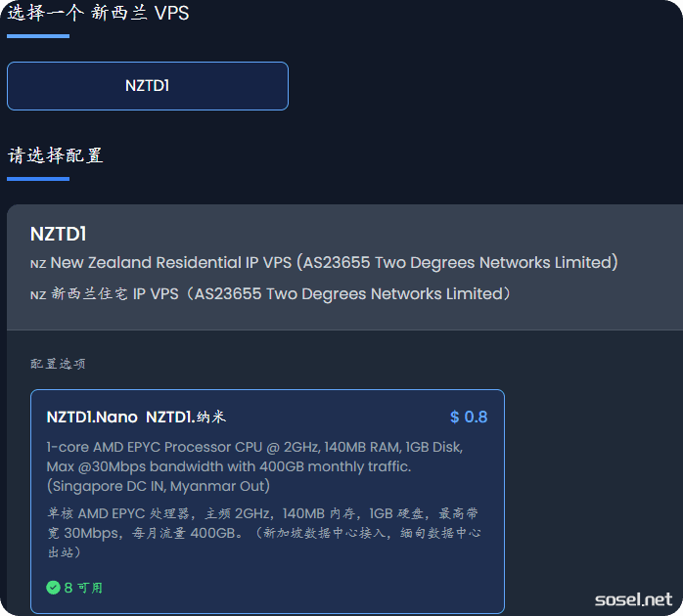The width and height of the screenshot is (683, 616).
Task: Click the green availability checkmark icon
Action: click(x=53, y=588)
